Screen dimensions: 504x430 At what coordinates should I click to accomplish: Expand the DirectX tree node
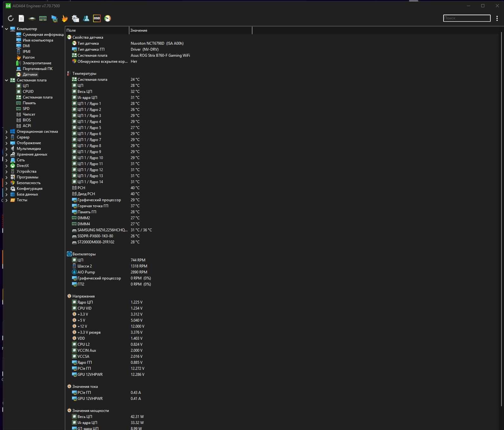coord(6,166)
